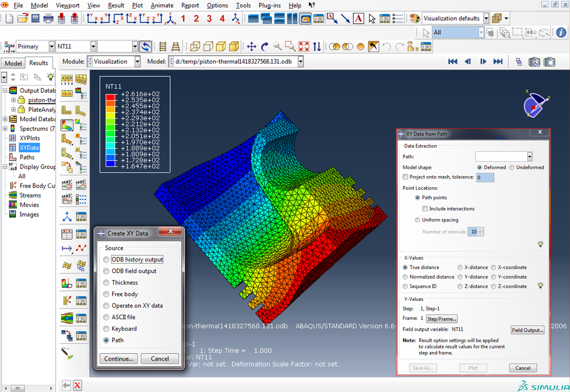This screenshot has height=392, width=570.
Task: Switch to the Model tab
Action: (x=13, y=63)
